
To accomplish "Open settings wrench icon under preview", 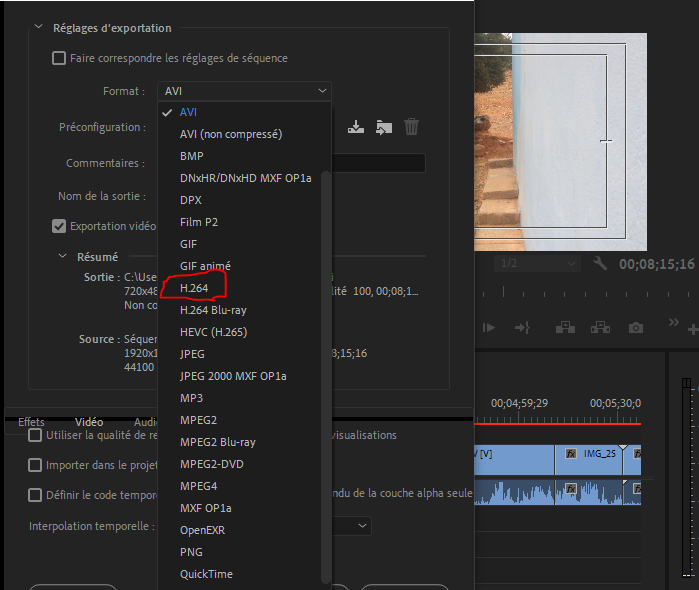I will (600, 264).
